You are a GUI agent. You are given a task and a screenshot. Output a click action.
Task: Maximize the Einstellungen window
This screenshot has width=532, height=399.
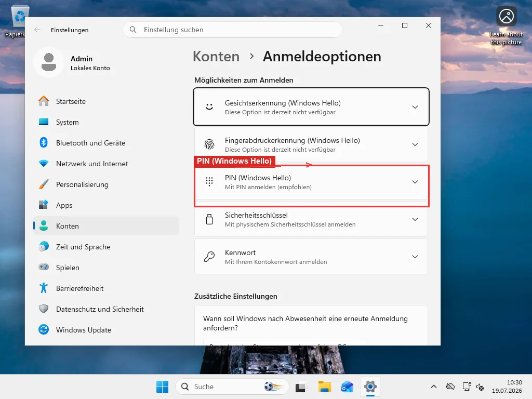(x=404, y=25)
